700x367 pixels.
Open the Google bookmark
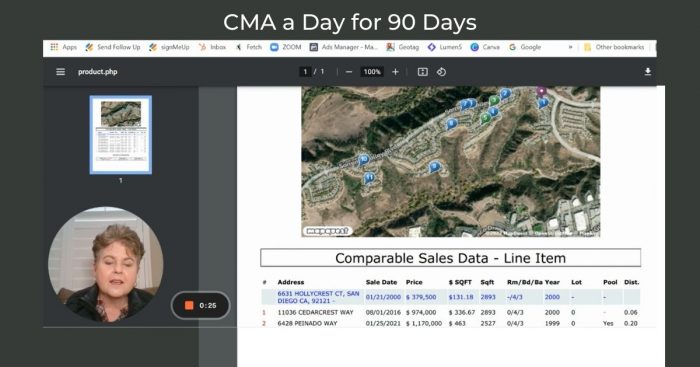pos(525,47)
